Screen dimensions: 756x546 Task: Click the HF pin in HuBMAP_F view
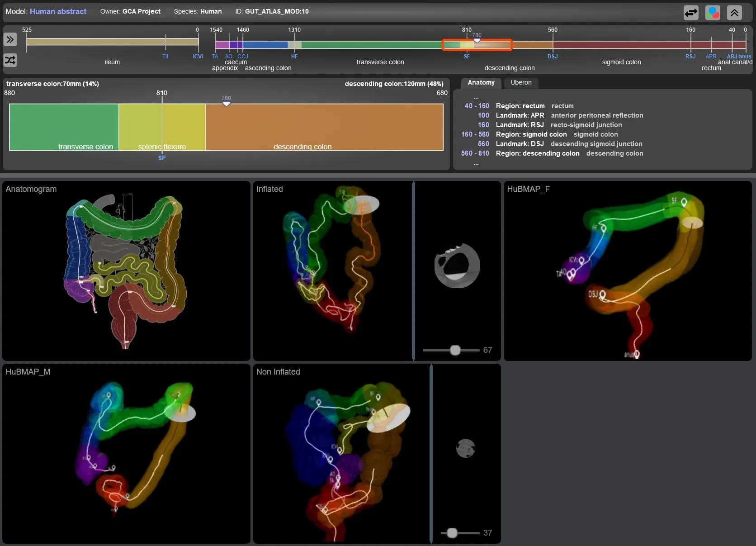coord(603,228)
